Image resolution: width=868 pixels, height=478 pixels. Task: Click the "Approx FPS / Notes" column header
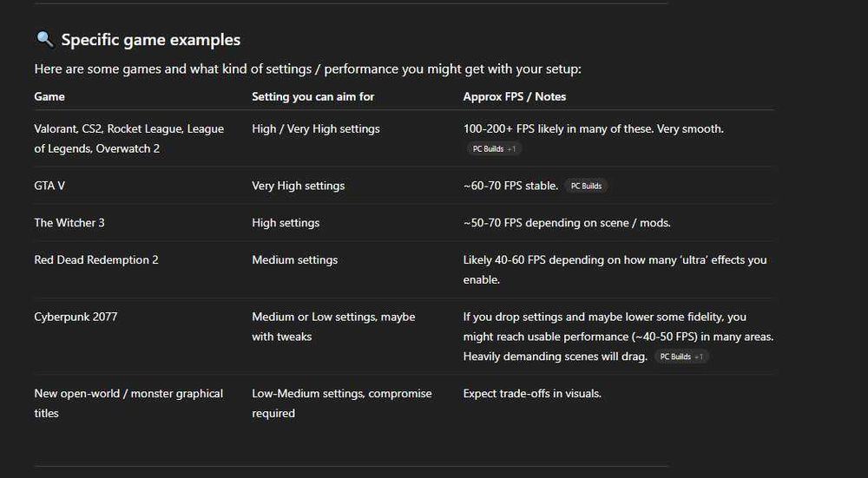[515, 96]
